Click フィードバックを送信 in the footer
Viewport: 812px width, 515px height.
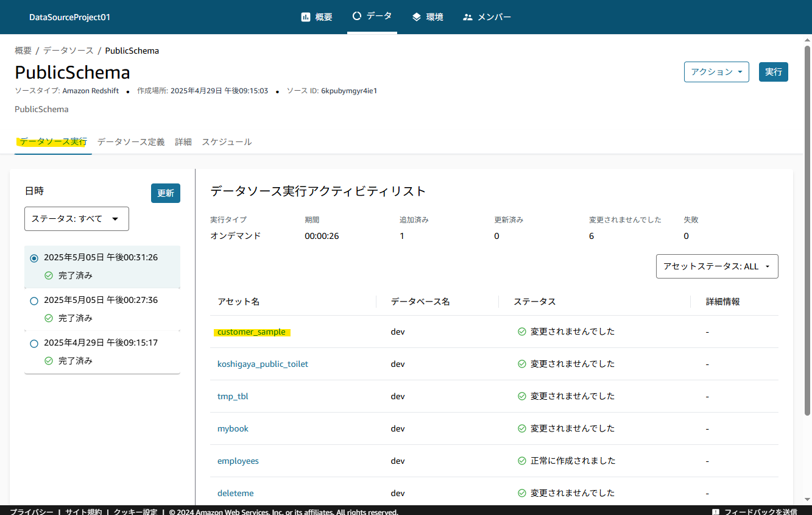point(761,512)
